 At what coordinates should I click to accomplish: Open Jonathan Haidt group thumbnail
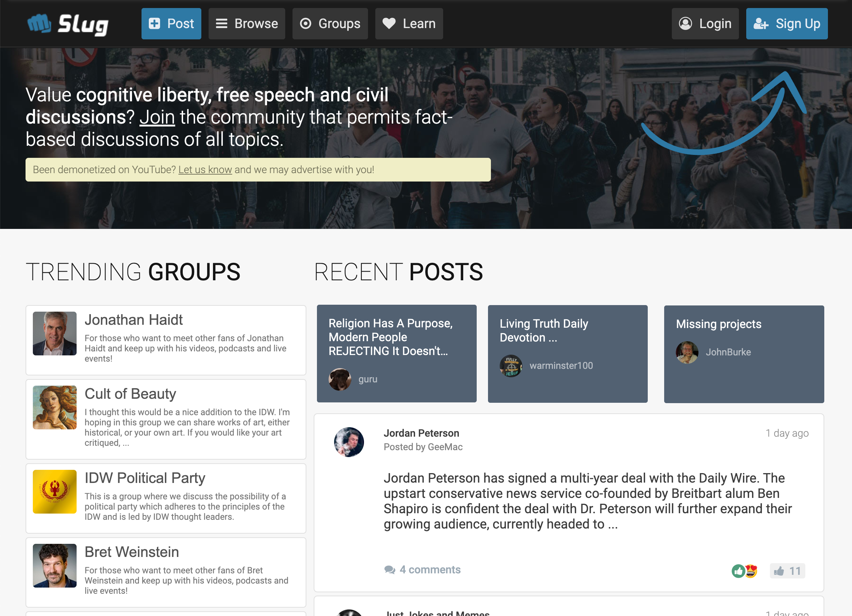pyautogui.click(x=54, y=334)
